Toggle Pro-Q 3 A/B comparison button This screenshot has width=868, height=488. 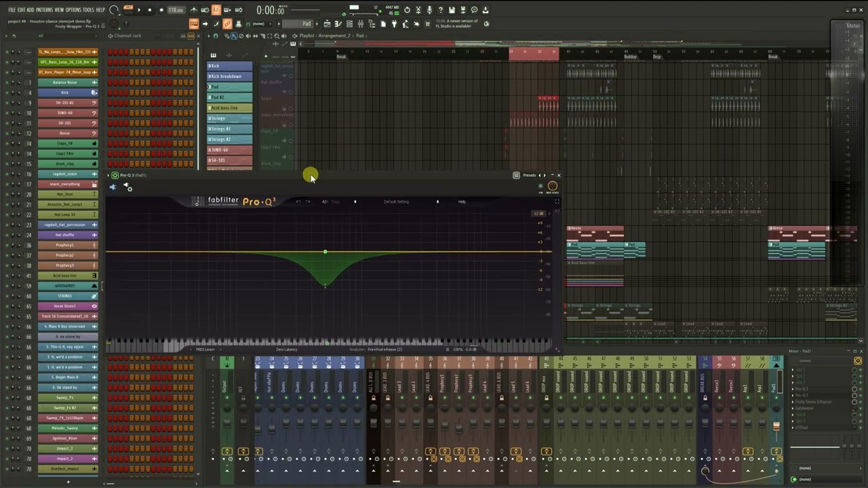325,201
